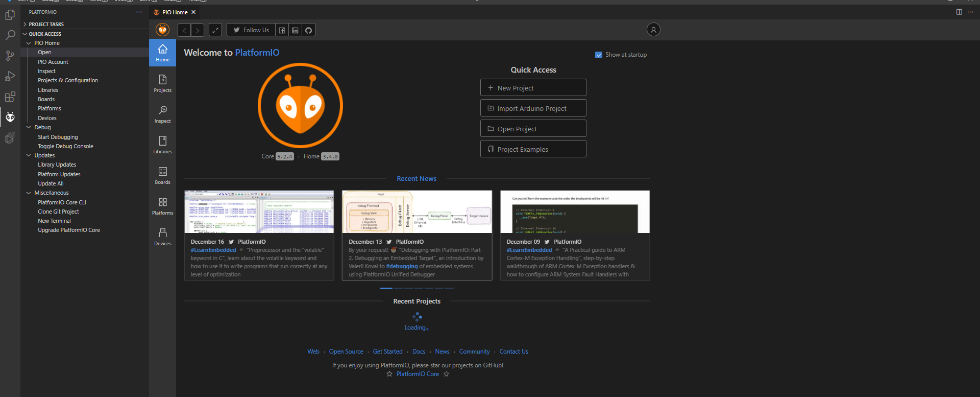Image resolution: width=980 pixels, height=397 pixels.
Task: Go forward using the right arrow button
Action: pyautogui.click(x=198, y=30)
